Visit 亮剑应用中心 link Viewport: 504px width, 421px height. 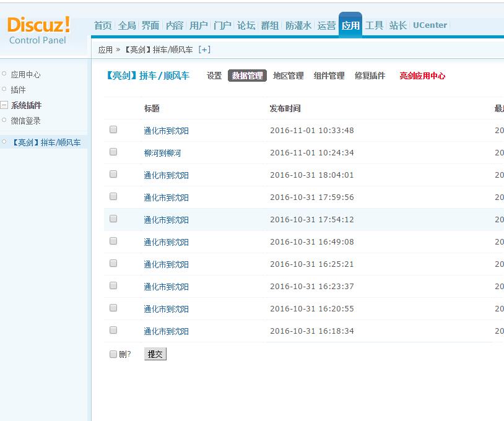[x=422, y=76]
